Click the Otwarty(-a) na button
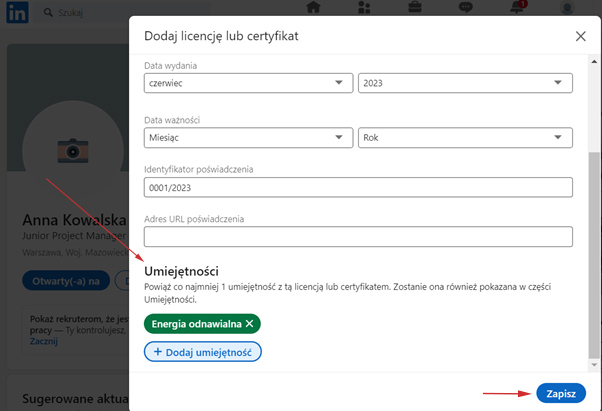Screen dimensions: 602x411 click(66, 281)
